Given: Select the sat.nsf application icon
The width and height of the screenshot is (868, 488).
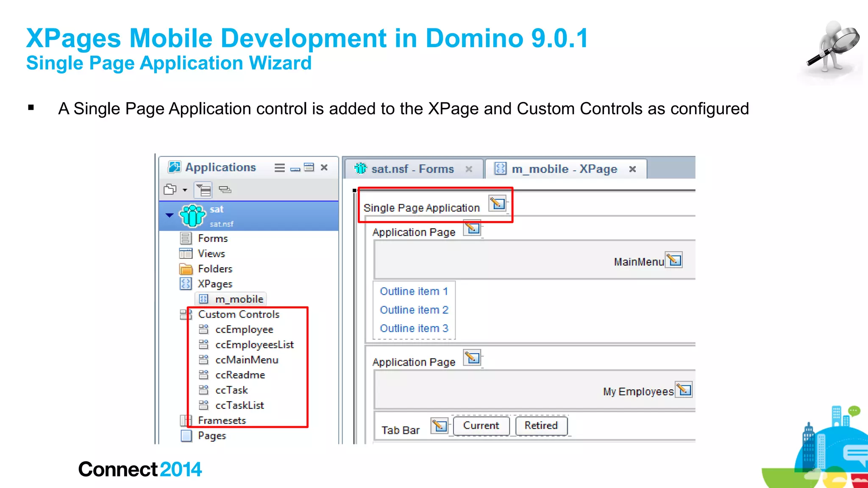Looking at the screenshot, I should click(x=192, y=215).
